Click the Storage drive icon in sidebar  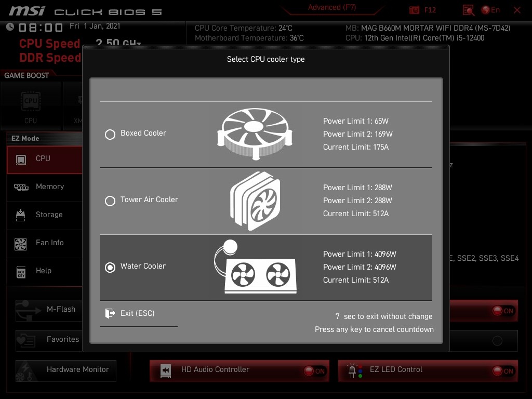click(x=21, y=215)
